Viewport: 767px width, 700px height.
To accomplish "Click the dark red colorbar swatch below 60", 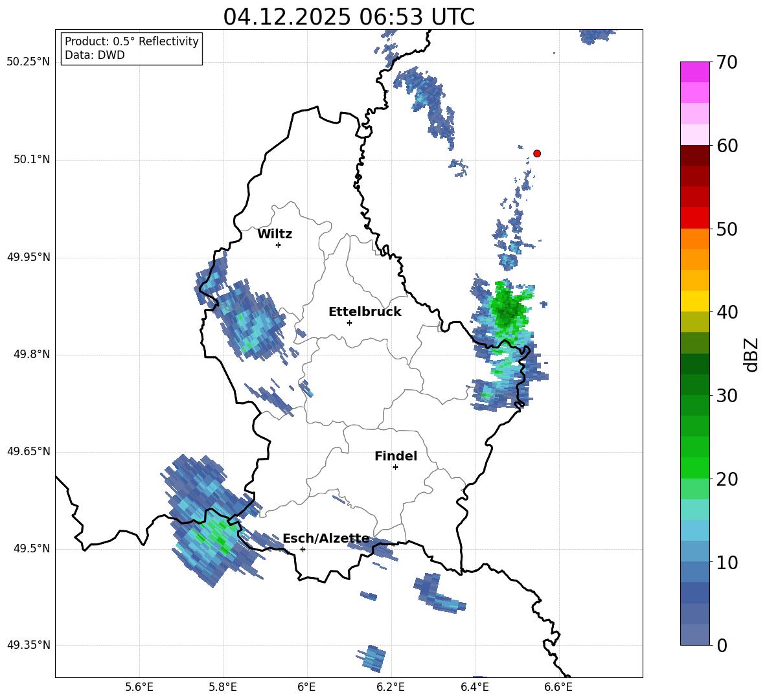I will pos(694,155).
